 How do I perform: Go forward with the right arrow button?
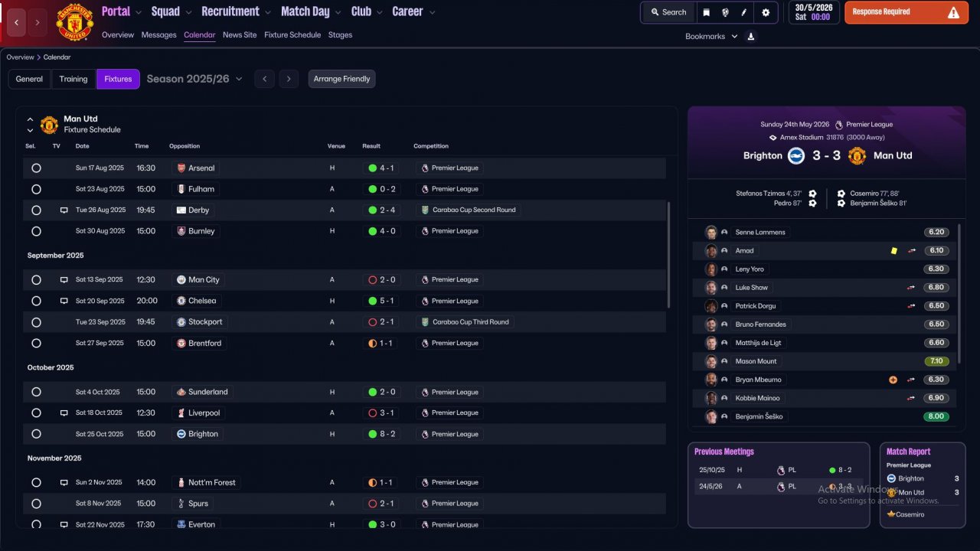(38, 22)
